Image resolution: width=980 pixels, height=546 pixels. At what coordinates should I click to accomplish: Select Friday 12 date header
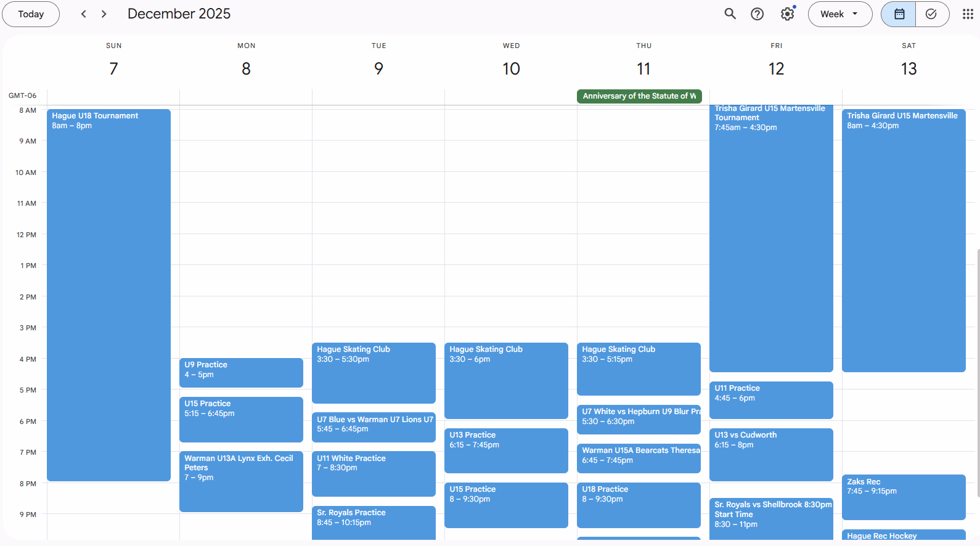point(776,68)
